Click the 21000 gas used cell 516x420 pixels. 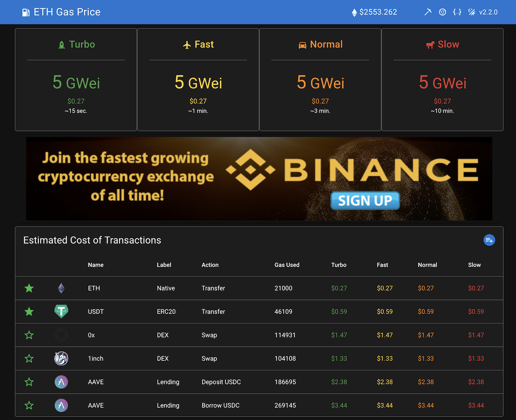283,288
